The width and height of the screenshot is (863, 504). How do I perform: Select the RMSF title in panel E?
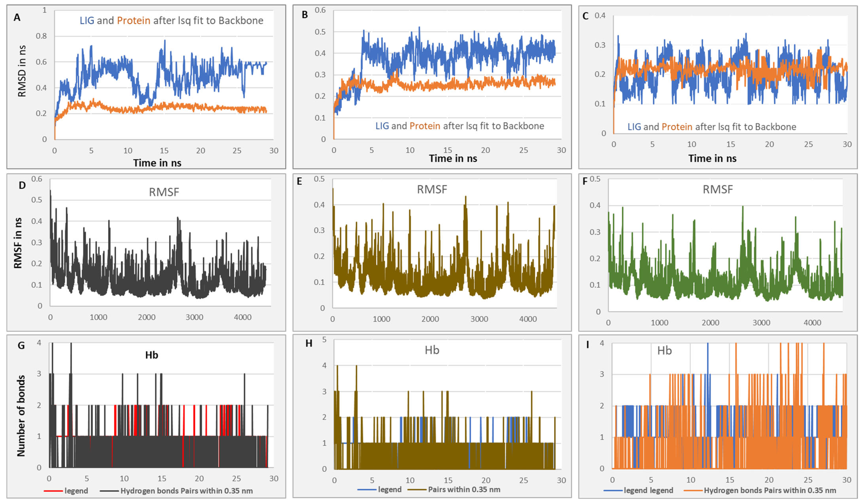click(x=432, y=189)
